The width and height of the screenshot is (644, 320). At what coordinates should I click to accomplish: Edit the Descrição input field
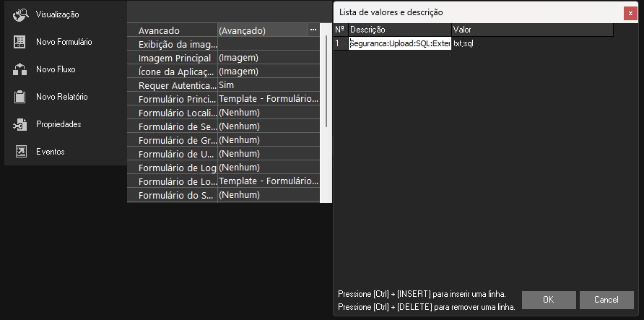(x=399, y=43)
